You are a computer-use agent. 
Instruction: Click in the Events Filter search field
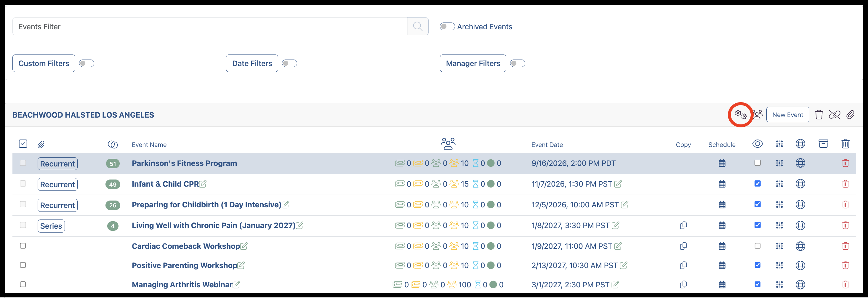pos(209,26)
